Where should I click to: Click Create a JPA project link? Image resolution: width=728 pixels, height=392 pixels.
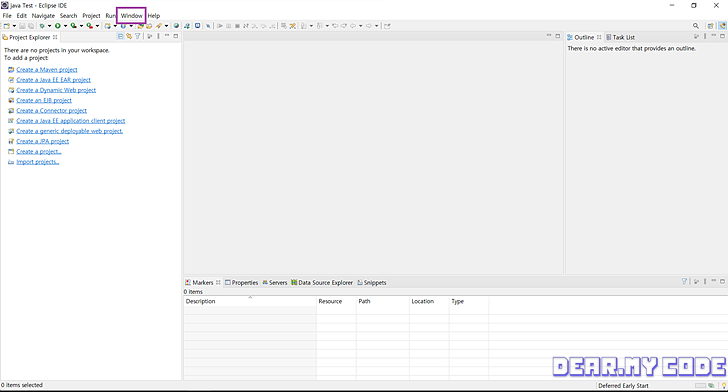click(x=43, y=141)
